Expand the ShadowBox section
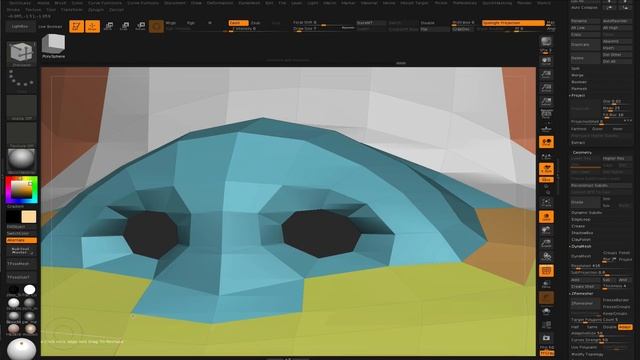Image resolution: width=640 pixels, height=360 pixels. (x=582, y=233)
